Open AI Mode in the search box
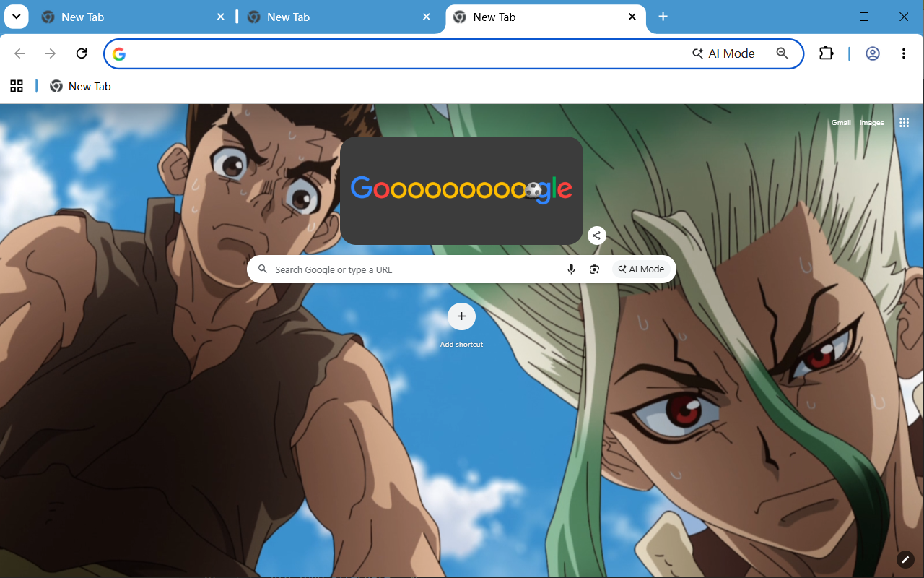The width and height of the screenshot is (924, 578). 641,269
